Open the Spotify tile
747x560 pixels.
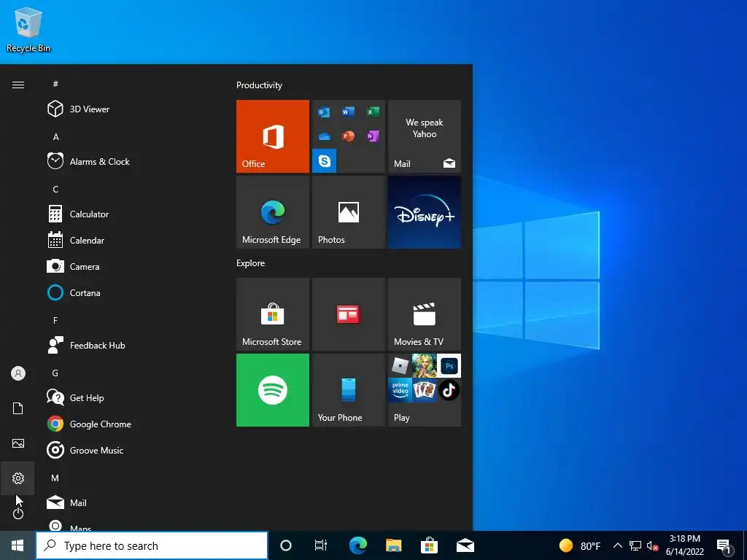click(x=273, y=390)
